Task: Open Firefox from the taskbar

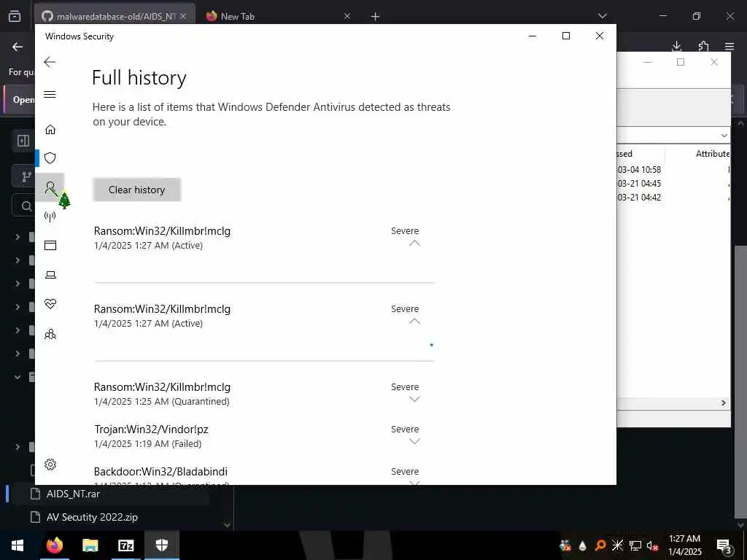Action: point(55,545)
